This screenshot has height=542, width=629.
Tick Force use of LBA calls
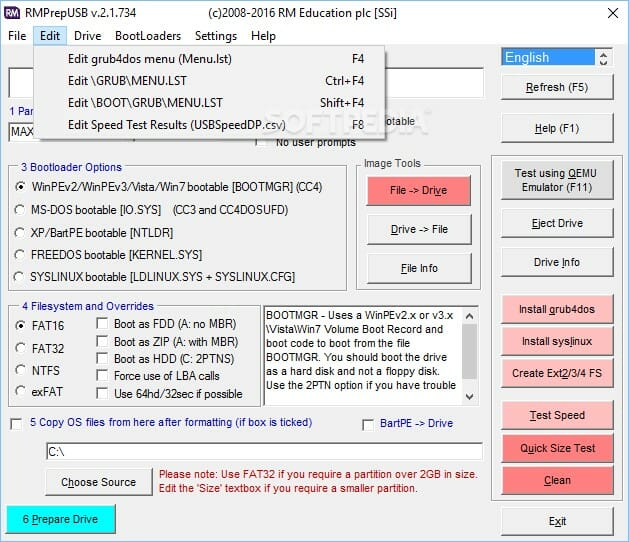coord(102,376)
